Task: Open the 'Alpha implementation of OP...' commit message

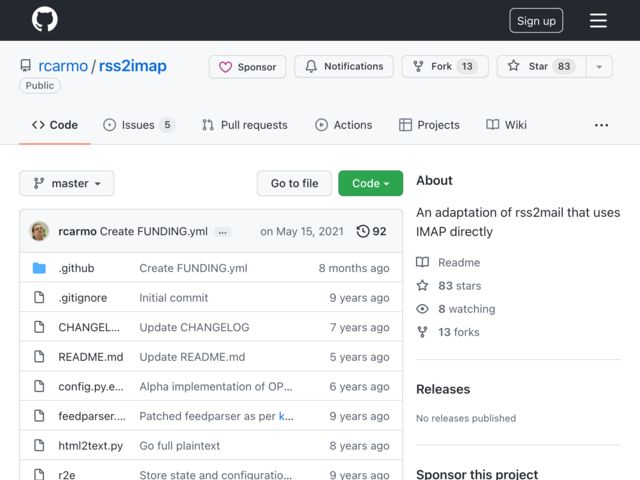Action: tap(216, 387)
